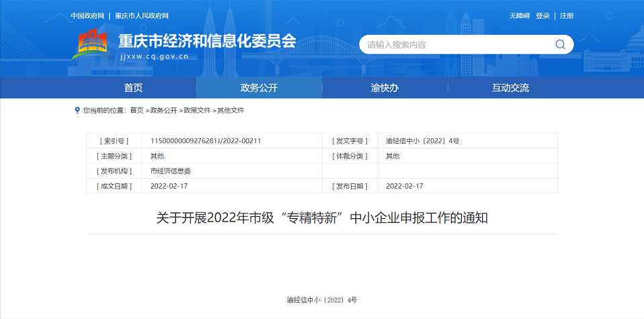The width and height of the screenshot is (644, 319).
Task: Go to 首页 in the breadcrumb
Action: [136, 110]
